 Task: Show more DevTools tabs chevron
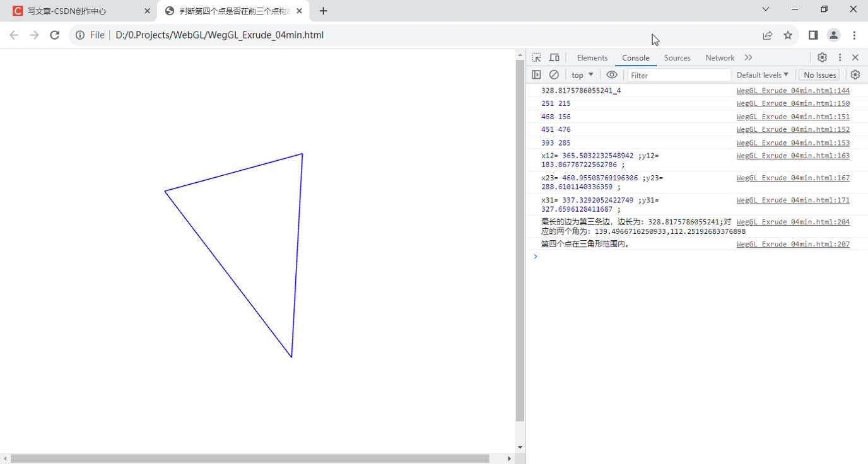[x=748, y=57]
